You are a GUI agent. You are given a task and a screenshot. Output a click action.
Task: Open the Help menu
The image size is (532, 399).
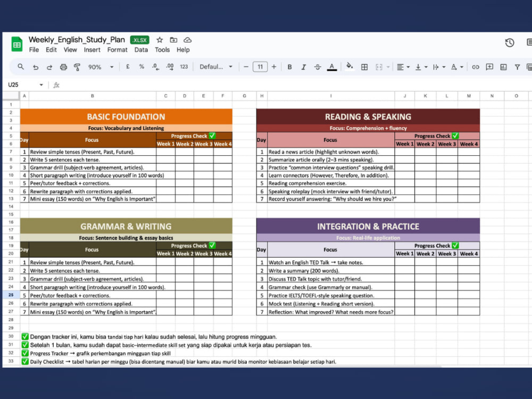183,50
